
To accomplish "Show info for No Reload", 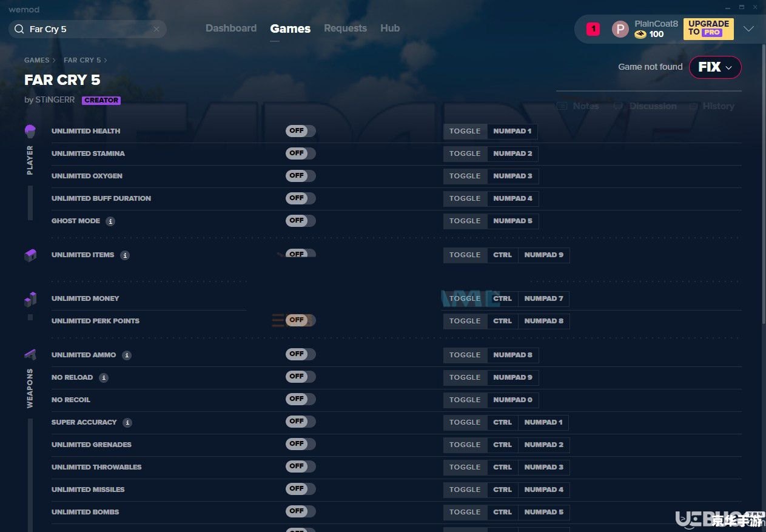I will tap(104, 378).
